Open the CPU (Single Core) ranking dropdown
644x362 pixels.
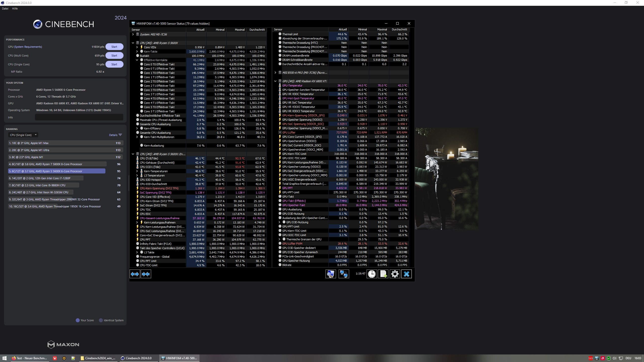tap(23, 135)
